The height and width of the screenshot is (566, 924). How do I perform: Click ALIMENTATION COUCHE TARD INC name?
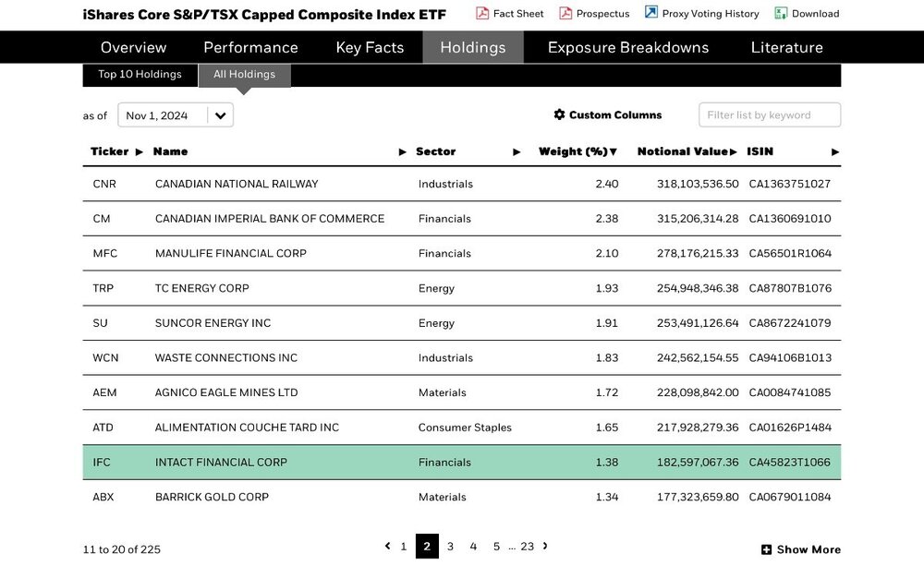click(248, 427)
